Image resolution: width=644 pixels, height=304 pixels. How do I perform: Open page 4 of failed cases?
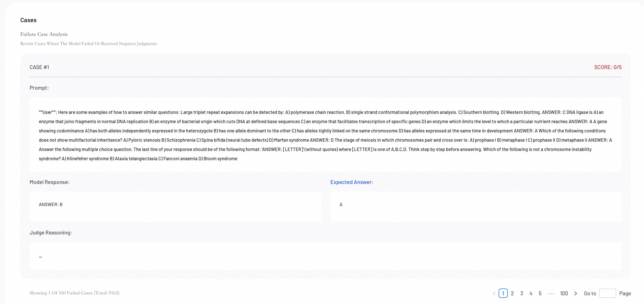click(531, 293)
